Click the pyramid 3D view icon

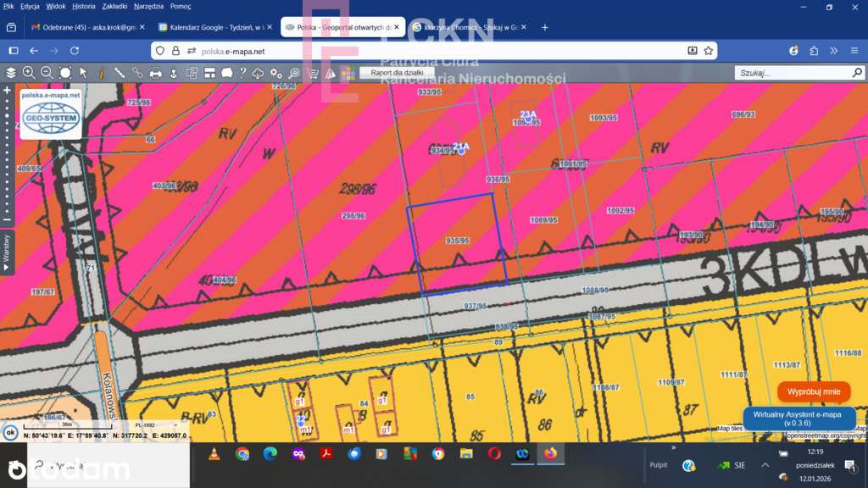pos(331,73)
